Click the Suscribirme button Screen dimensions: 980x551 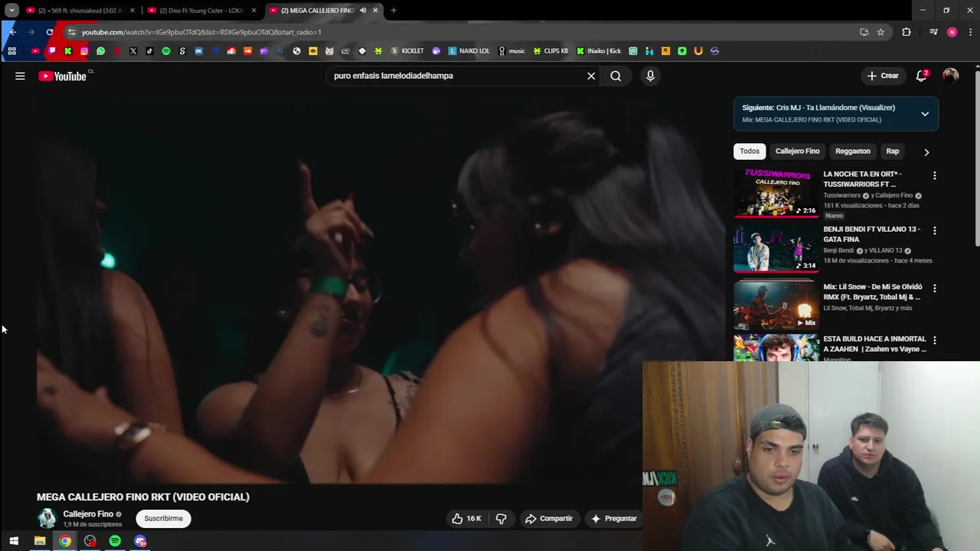[x=164, y=518]
